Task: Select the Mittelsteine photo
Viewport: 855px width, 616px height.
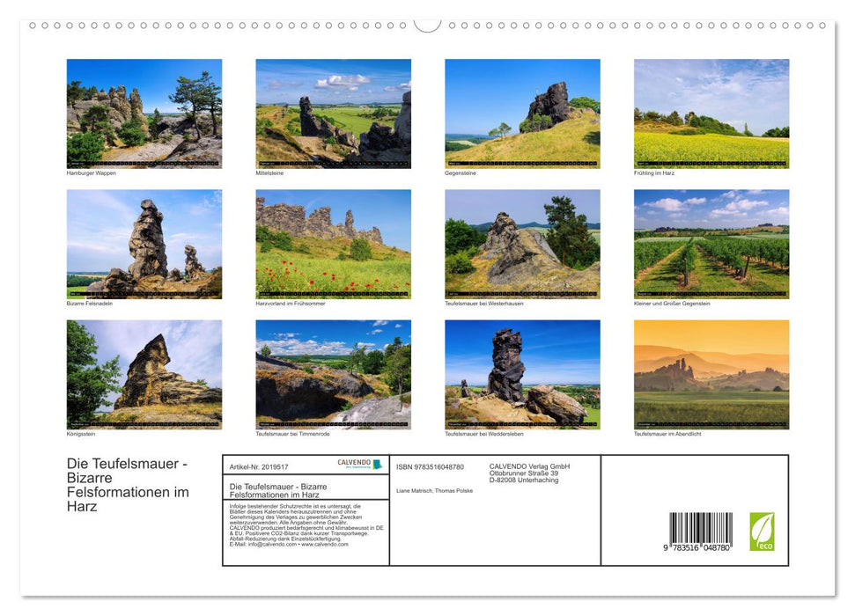Action: pos(333,113)
